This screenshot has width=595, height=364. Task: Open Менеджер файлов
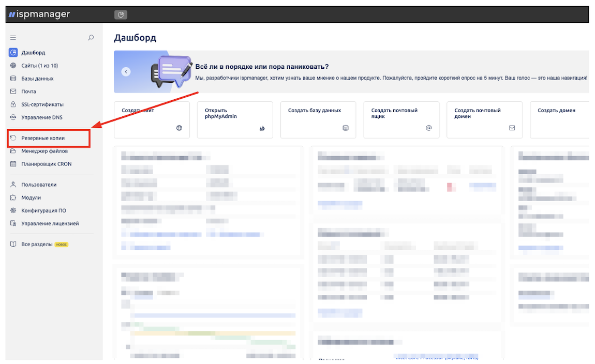(x=44, y=151)
